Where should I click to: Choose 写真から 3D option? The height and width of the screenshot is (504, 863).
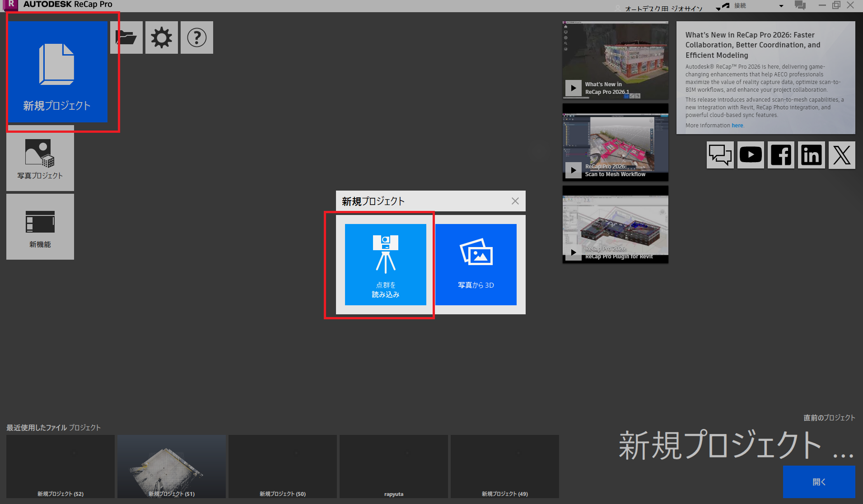coord(476,265)
